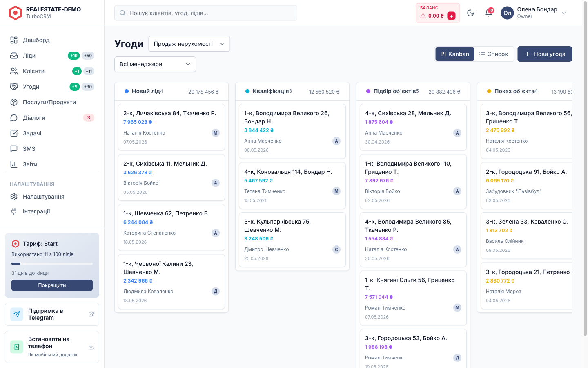Click the +50 badge on Ліди

click(x=88, y=56)
